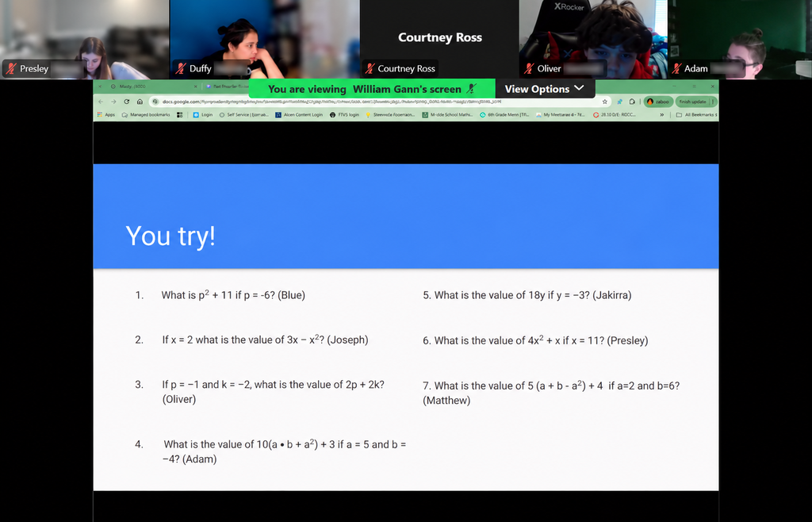Reload the shared browser page

(x=126, y=102)
